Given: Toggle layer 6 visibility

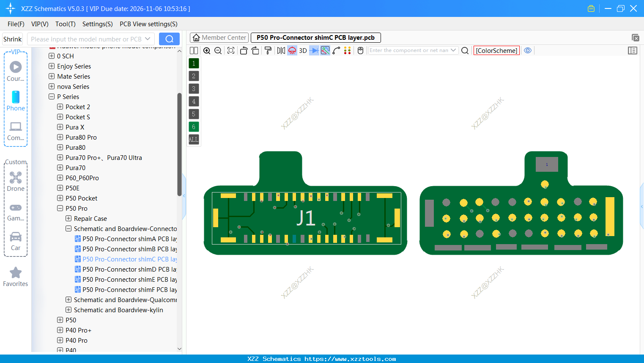Looking at the screenshot, I should pos(194,126).
